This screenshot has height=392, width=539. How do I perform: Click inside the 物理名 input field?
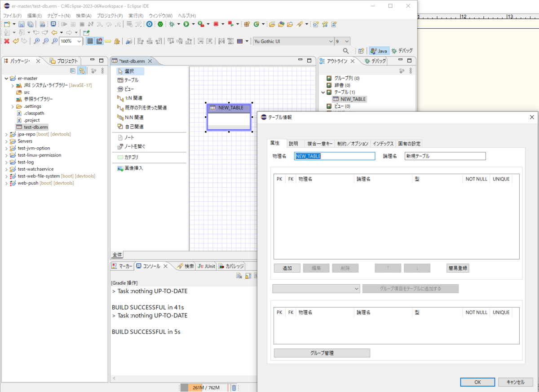tap(334, 156)
